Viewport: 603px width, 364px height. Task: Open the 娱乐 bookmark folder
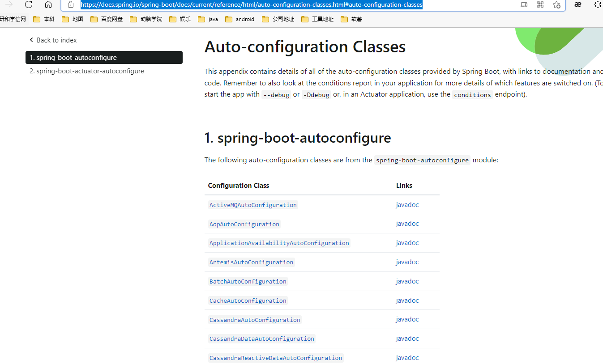(x=180, y=19)
